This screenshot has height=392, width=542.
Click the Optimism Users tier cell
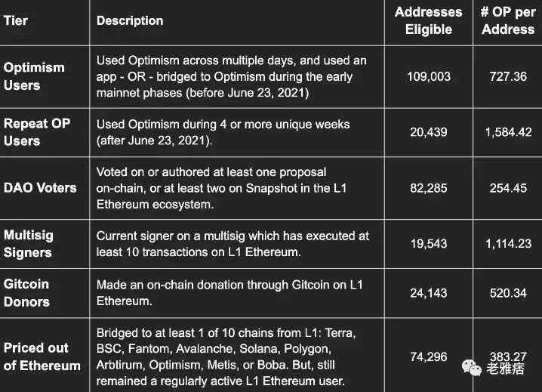coord(34,76)
